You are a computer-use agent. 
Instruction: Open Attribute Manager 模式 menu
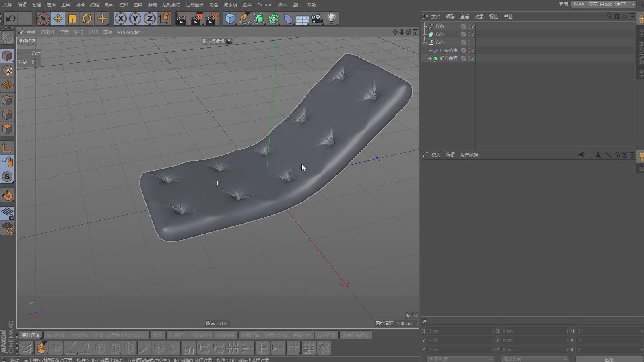[436, 155]
